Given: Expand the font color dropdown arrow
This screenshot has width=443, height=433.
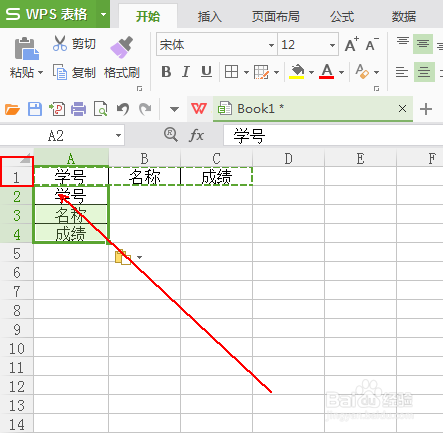Looking at the screenshot, I should (x=341, y=72).
